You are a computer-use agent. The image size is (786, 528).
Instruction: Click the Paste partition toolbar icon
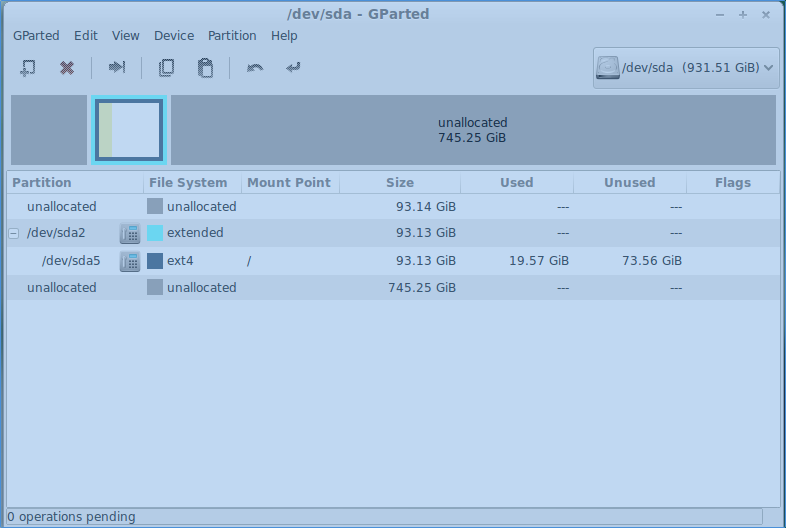(x=205, y=68)
